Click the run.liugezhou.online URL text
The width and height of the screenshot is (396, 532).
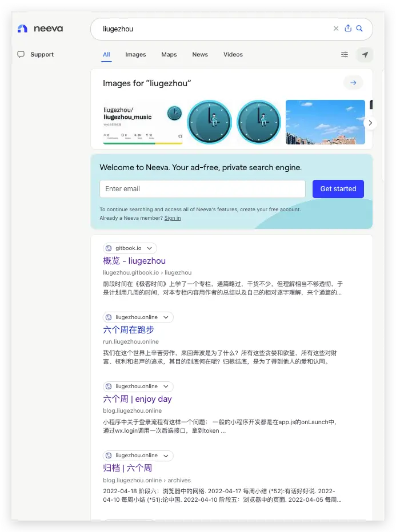click(x=131, y=341)
